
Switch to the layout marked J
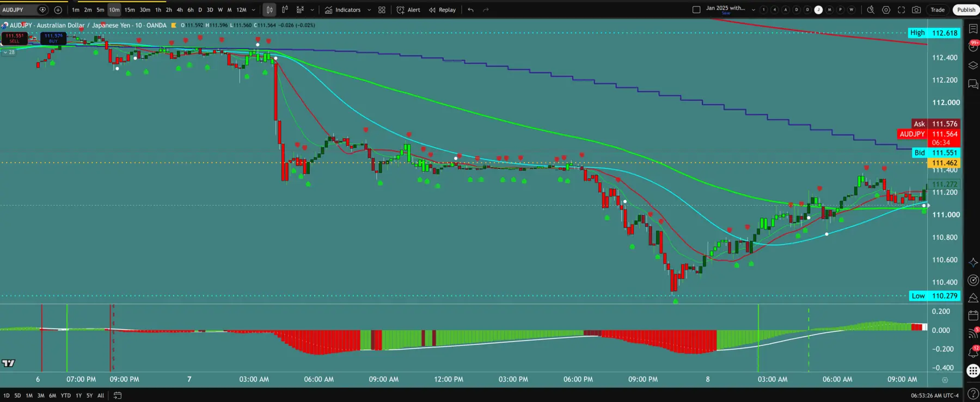[818, 10]
